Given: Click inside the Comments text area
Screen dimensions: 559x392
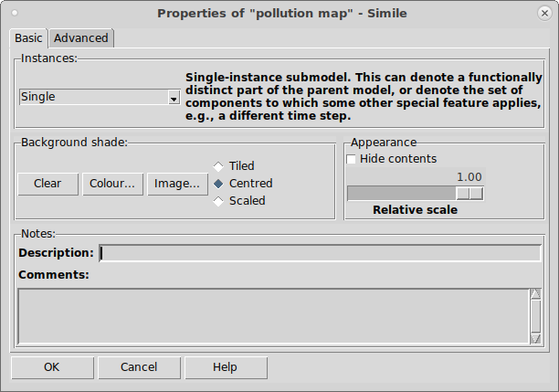Looking at the screenshot, I should 273,316.
